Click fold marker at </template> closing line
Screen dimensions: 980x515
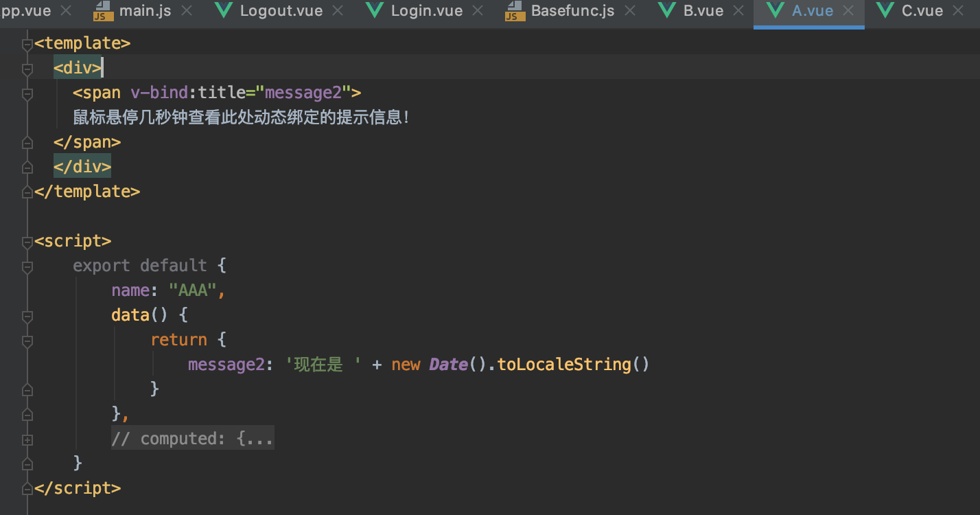click(27, 192)
